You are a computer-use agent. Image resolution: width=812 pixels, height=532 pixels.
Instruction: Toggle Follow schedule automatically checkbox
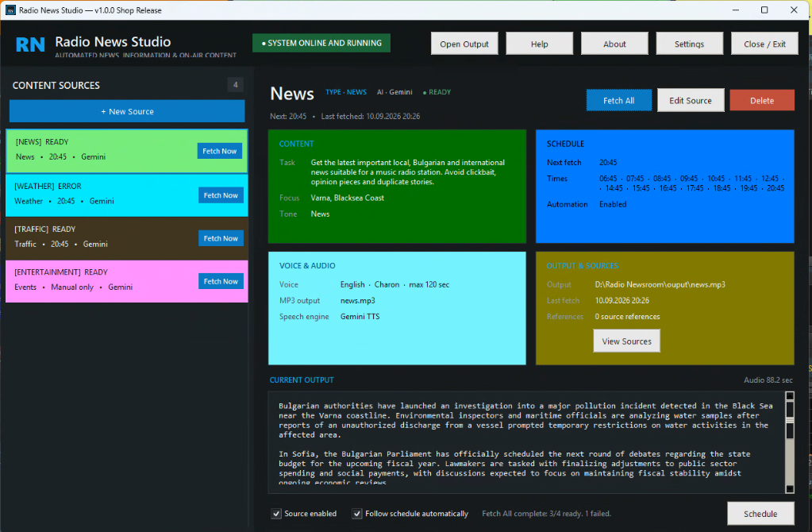[x=357, y=514]
